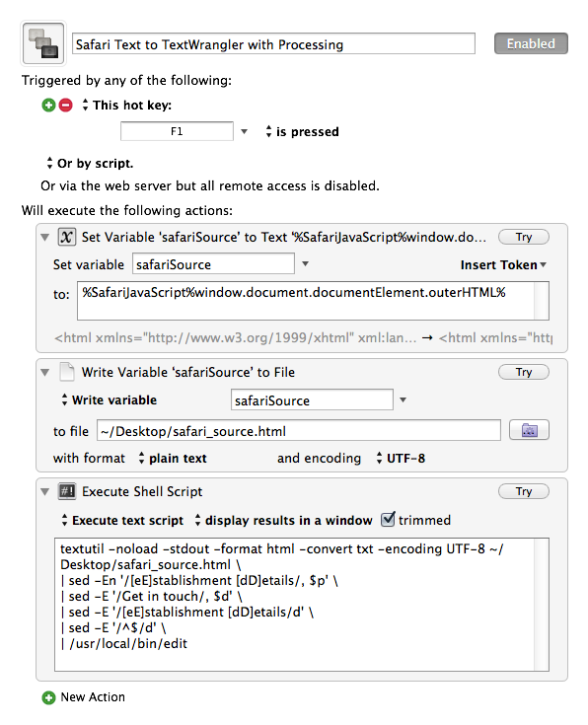Click the Execute Shell Script action icon

click(x=67, y=491)
